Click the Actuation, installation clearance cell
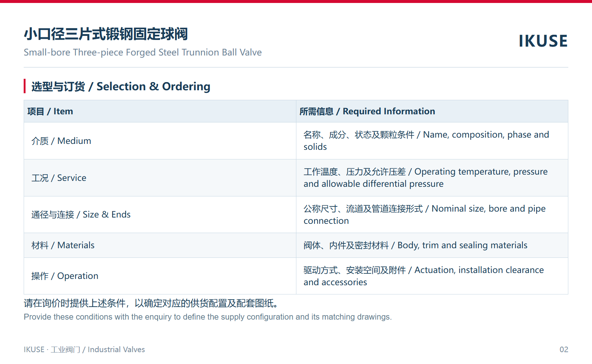Image resolution: width=592 pixels, height=364 pixels. [x=432, y=276]
